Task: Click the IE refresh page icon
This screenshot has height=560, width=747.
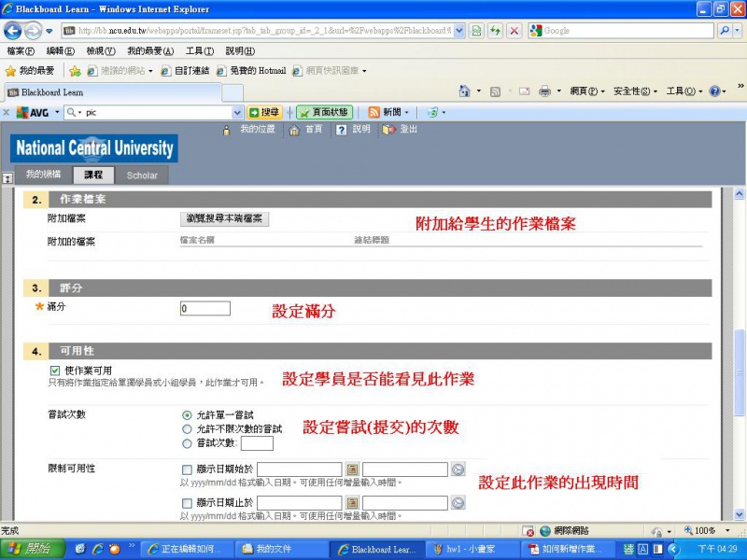Action: pos(495,31)
